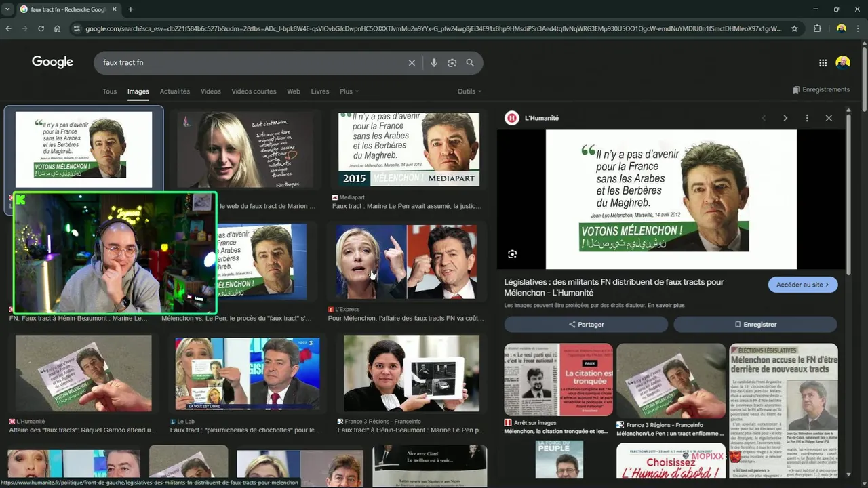Image resolution: width=868 pixels, height=488 pixels.
Task: Click the L'Humanité source logo
Action: 512,118
